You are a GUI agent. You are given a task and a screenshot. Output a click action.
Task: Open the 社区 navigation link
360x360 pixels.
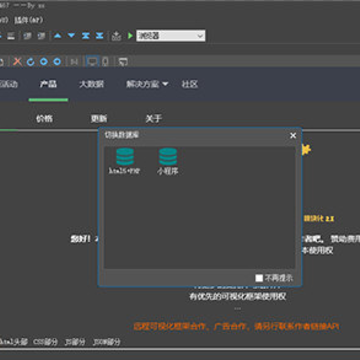[190, 84]
